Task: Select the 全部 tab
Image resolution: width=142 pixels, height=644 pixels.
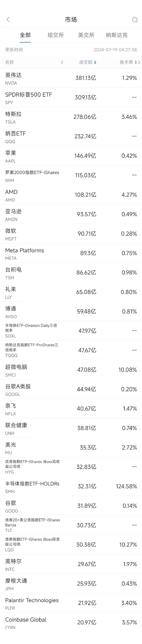Action: [x=25, y=35]
